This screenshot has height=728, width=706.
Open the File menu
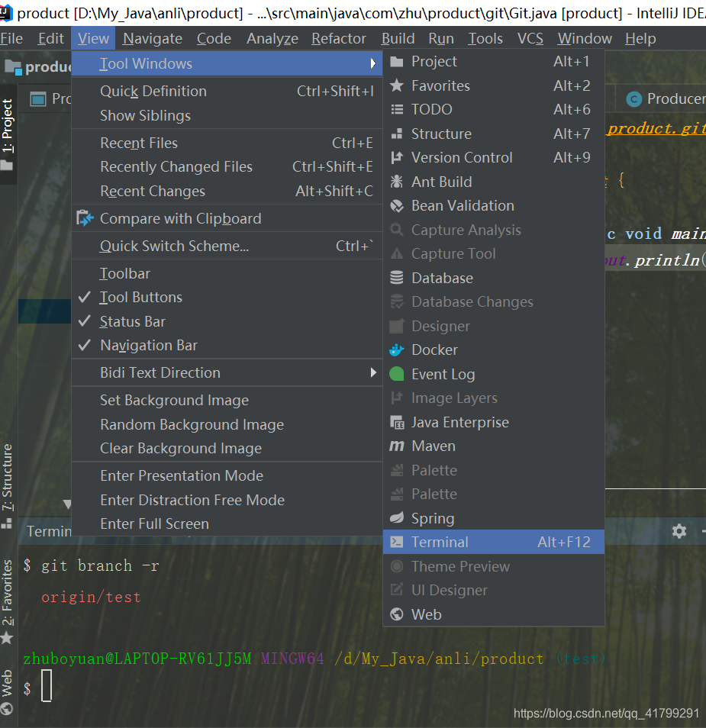click(11, 38)
